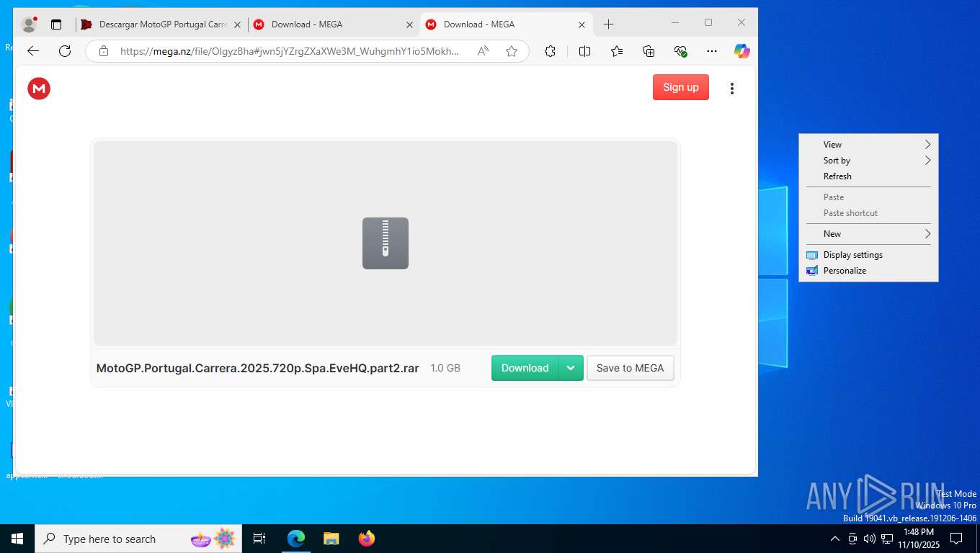
Task: Click the MEGA logo on the page
Action: click(x=39, y=89)
